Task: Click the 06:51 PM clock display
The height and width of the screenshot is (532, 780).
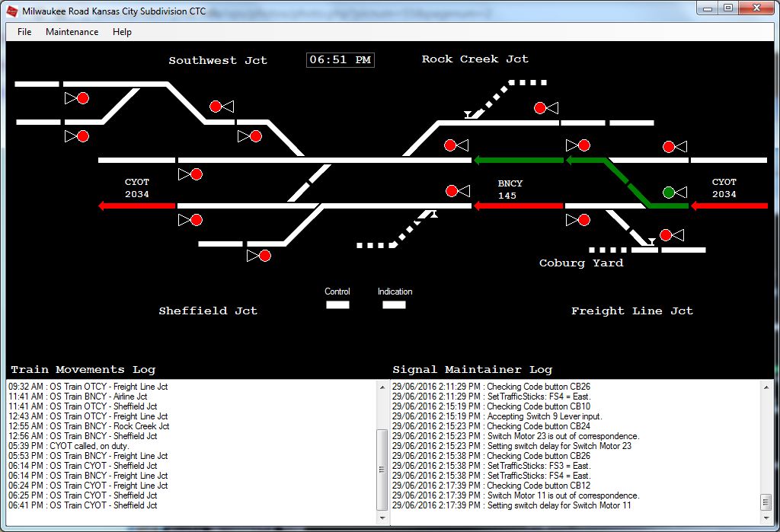Action: [340, 60]
